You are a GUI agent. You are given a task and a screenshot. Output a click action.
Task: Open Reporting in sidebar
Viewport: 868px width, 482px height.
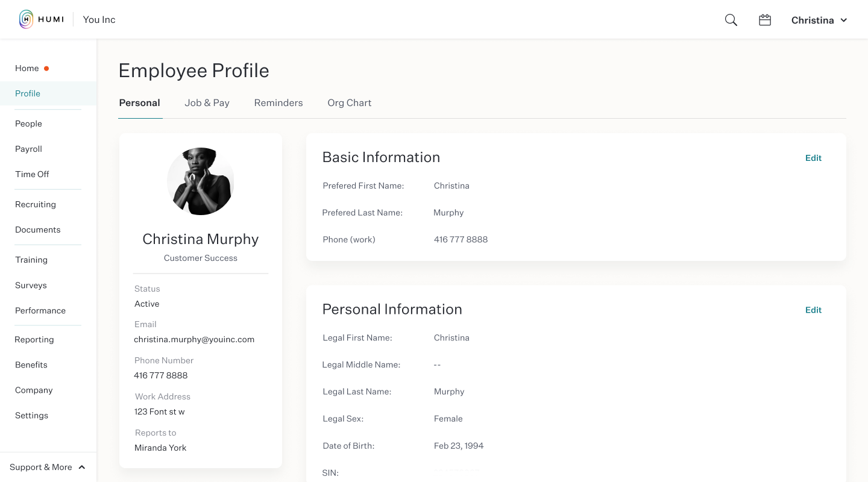[x=34, y=339]
